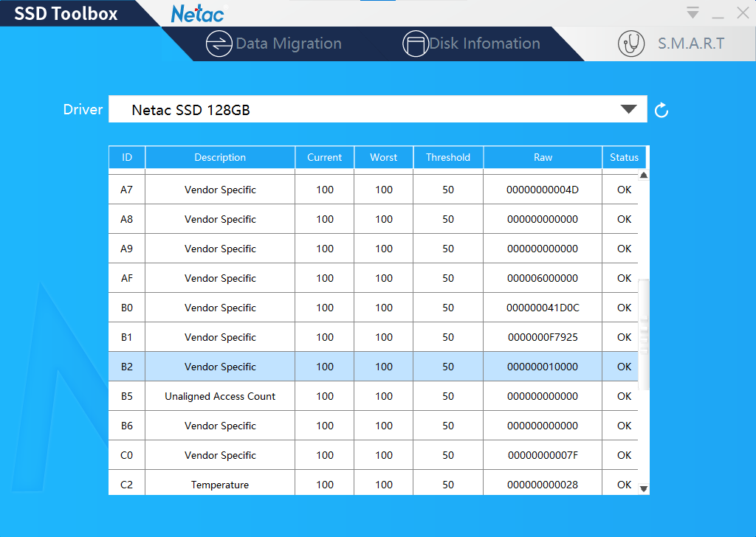Select the B0 row ID cell
Viewport: 756px width, 537px height.
tap(127, 308)
